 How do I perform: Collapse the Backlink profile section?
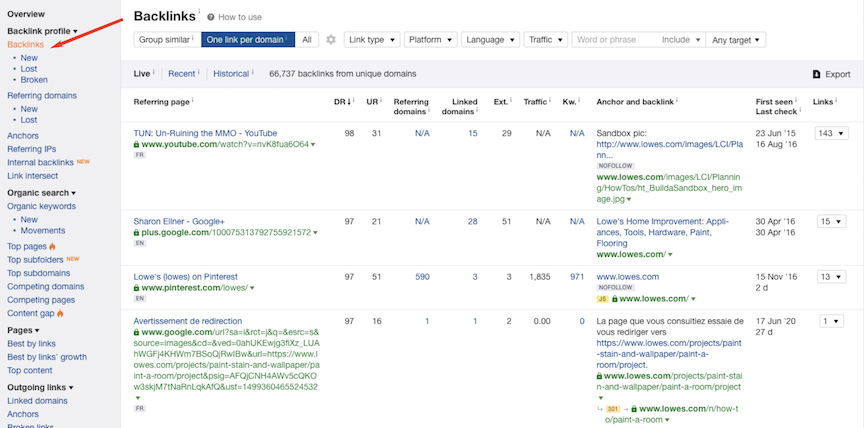pos(42,31)
